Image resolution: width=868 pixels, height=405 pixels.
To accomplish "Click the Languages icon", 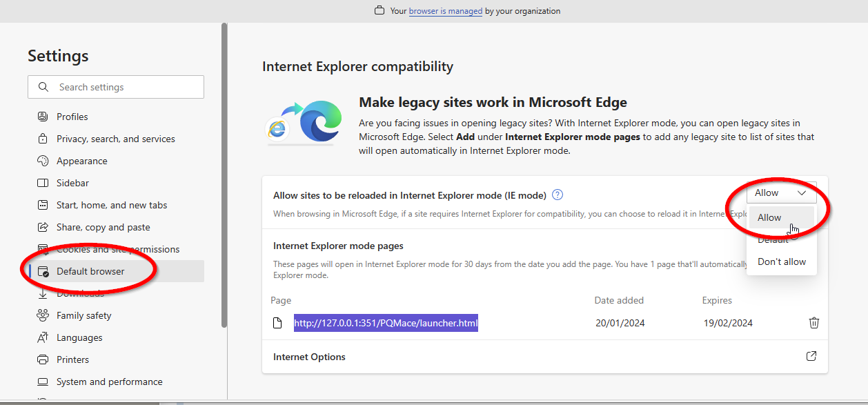I will click(x=43, y=337).
